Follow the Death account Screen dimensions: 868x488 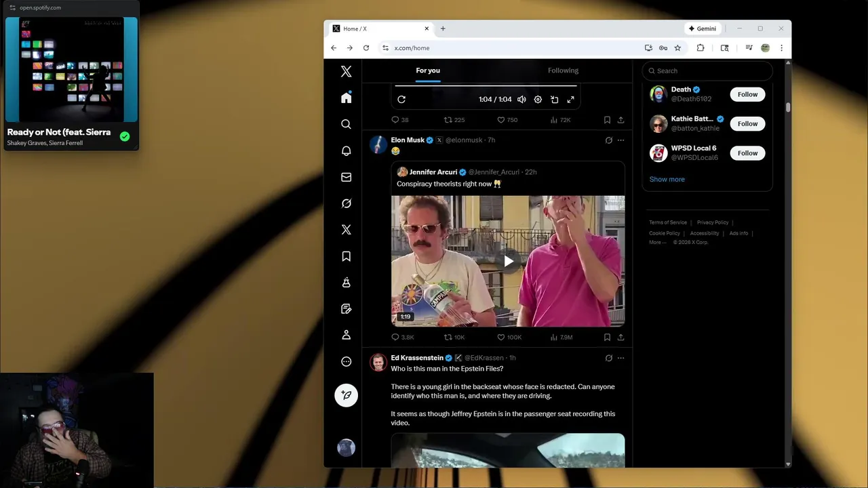[747, 94]
